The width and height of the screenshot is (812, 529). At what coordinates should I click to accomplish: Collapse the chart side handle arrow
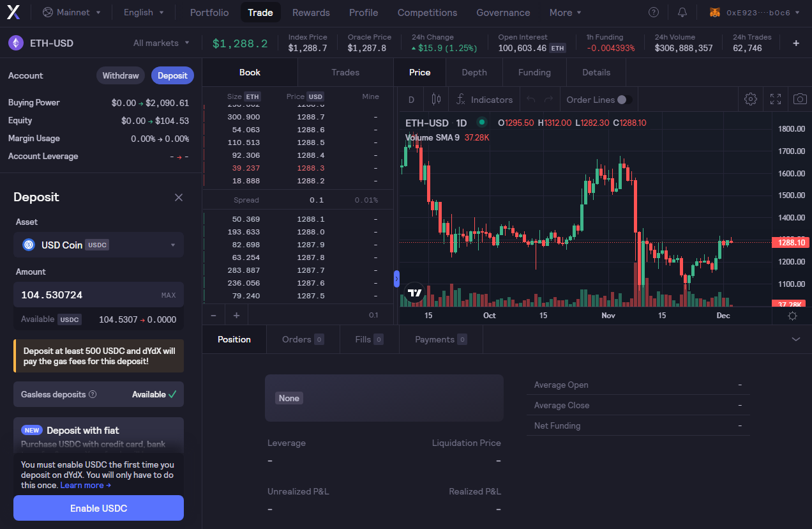pos(396,279)
